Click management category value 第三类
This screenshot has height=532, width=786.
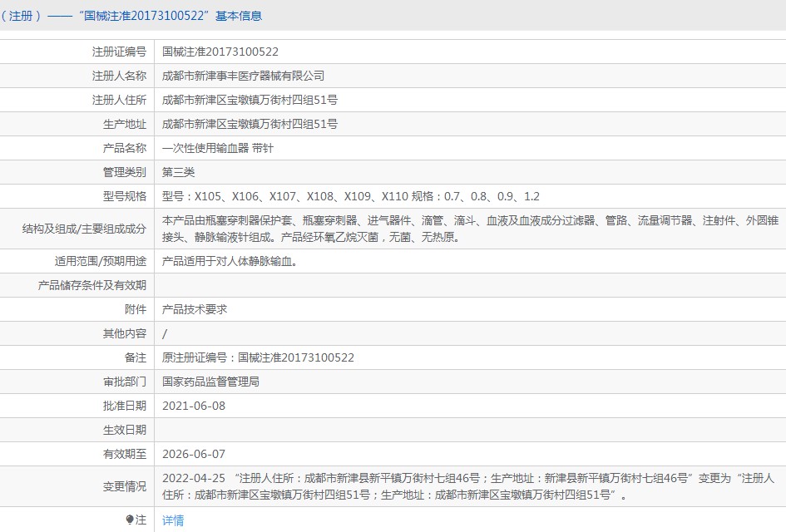178,172
